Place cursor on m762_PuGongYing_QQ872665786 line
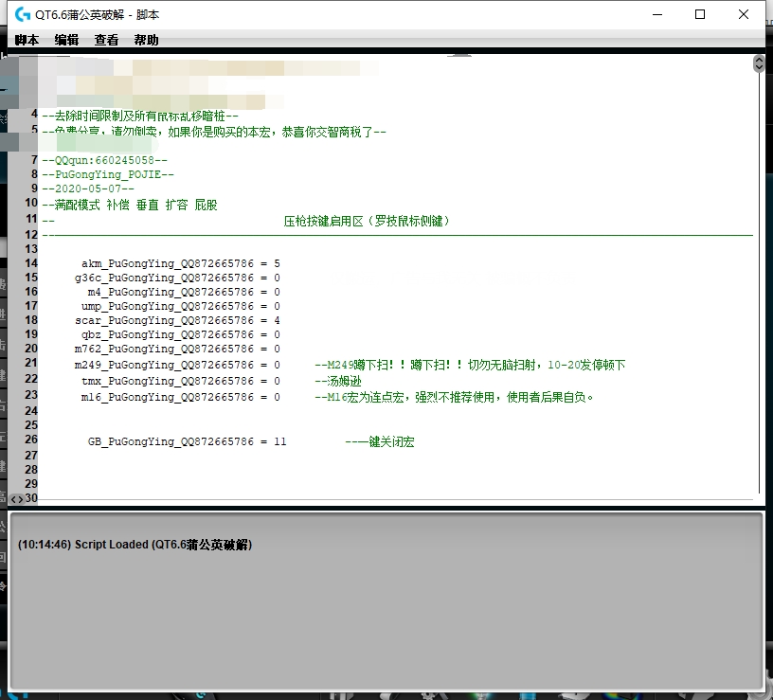773x700 pixels. point(177,349)
